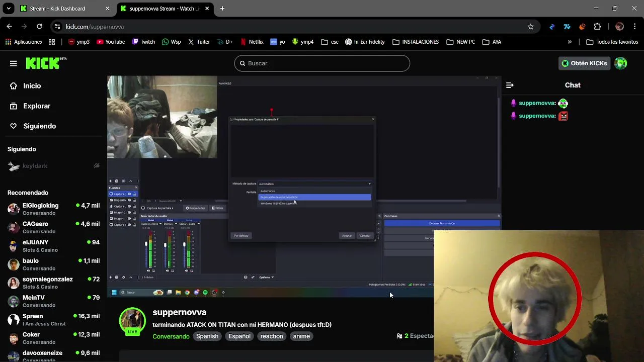Select Duplicación de escritorio DXGI option
This screenshot has width=644, height=362.
(315, 197)
